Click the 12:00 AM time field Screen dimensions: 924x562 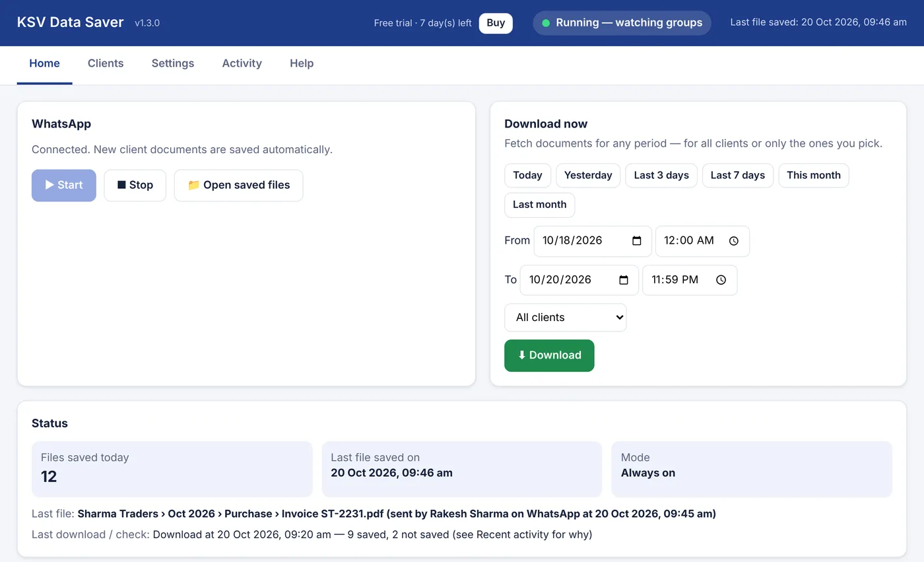point(702,241)
